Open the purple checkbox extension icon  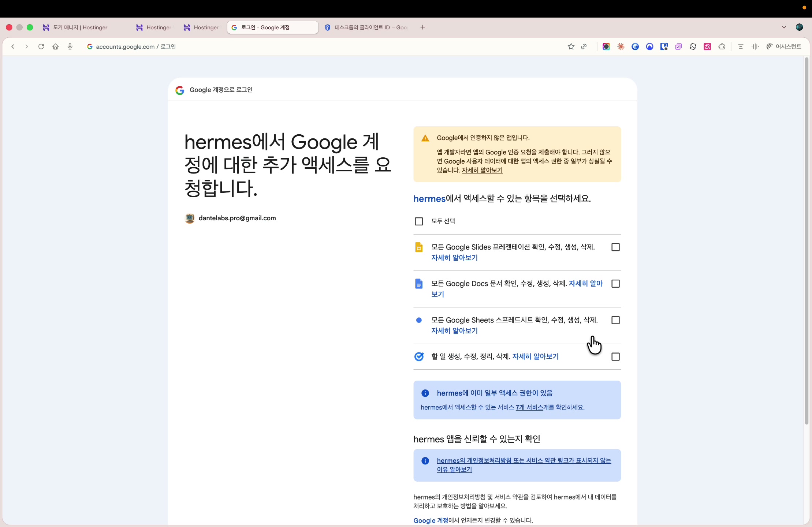(678, 46)
